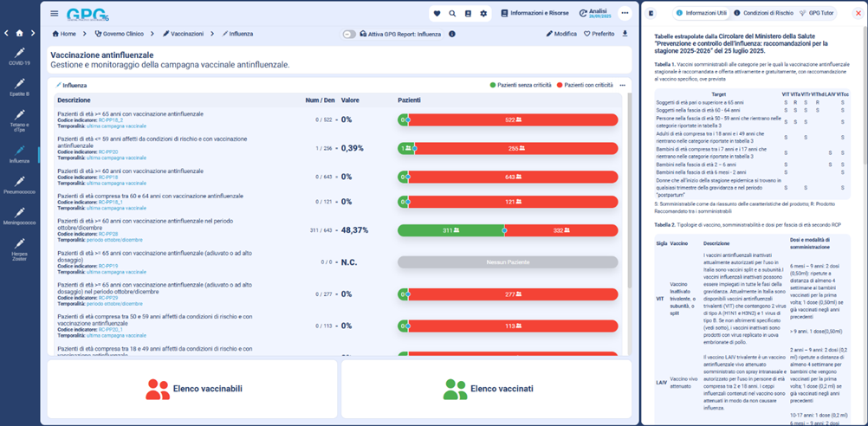Click the info icon beside Attiva GPG Report
The height and width of the screenshot is (426, 868).
452,34
